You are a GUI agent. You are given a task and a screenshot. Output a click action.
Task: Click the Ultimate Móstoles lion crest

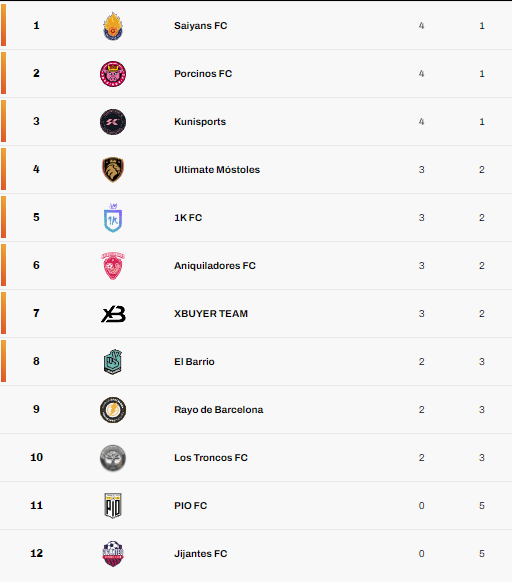(x=113, y=170)
